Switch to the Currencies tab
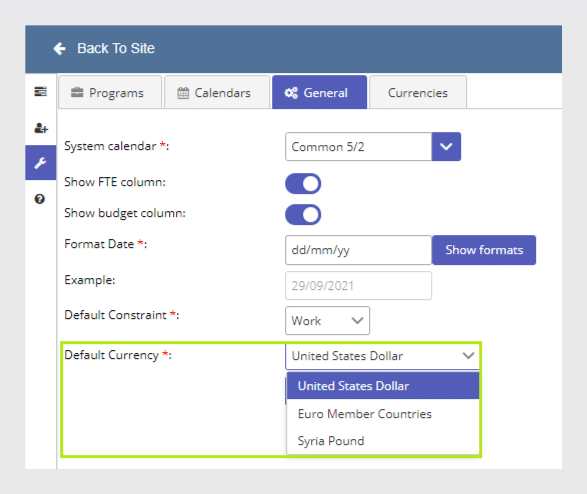Viewport: 587px width, 494px height. click(x=418, y=92)
